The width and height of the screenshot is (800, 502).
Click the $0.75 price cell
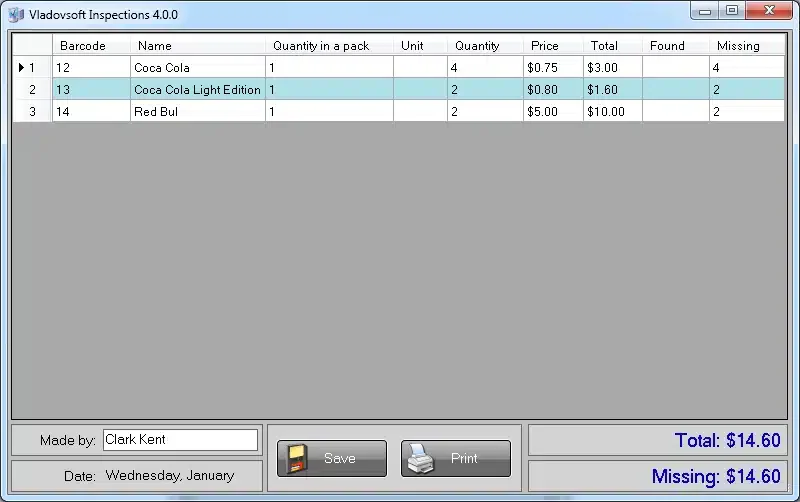554,67
